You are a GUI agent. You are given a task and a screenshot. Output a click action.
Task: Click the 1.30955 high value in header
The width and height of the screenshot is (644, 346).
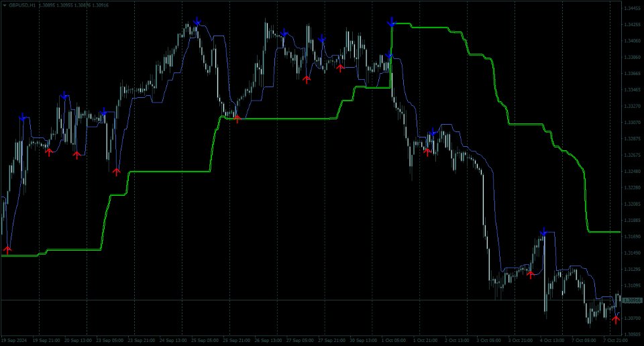point(64,5)
